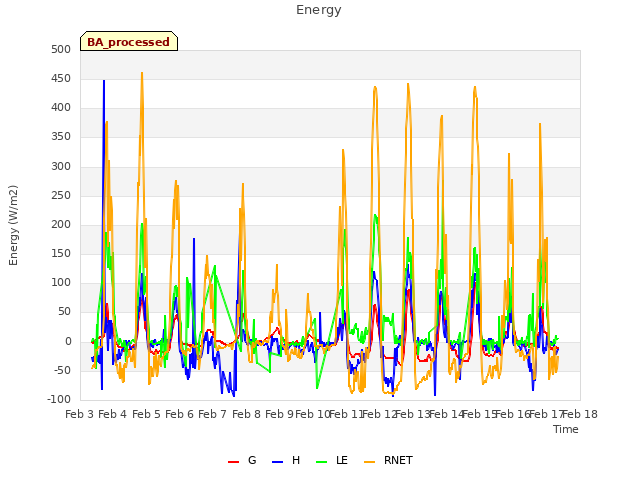Select the H legend label
This screenshot has width=640, height=480.
click(296, 460)
